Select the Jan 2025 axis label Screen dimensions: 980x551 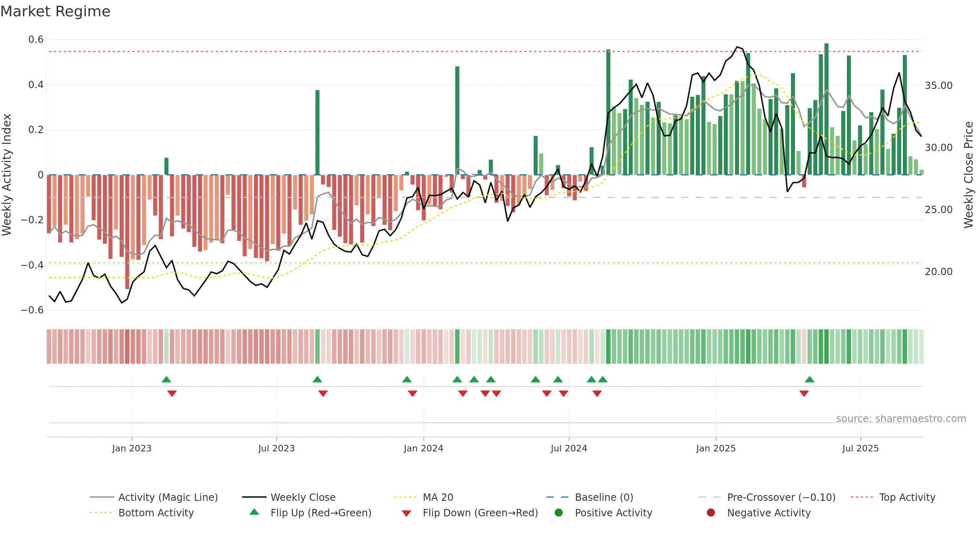(x=716, y=448)
